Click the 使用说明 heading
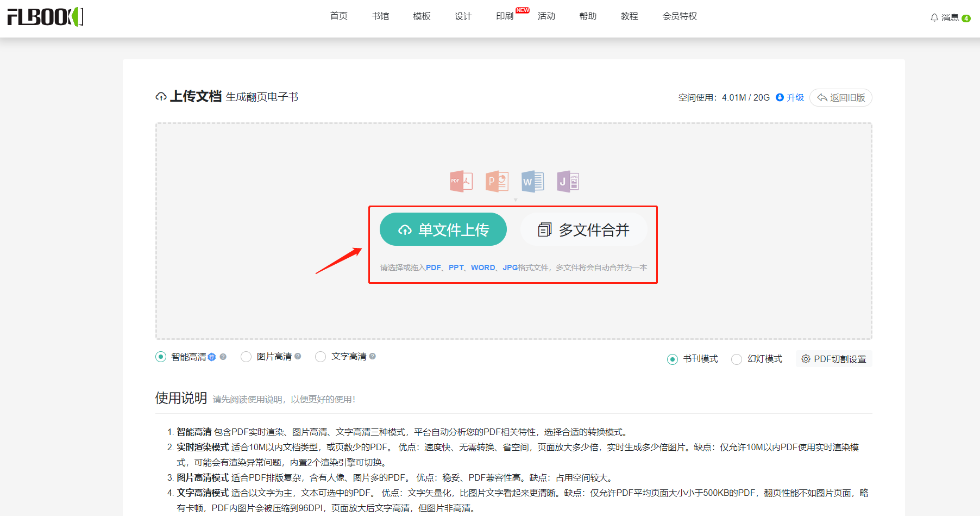The image size is (980, 516). (181, 398)
